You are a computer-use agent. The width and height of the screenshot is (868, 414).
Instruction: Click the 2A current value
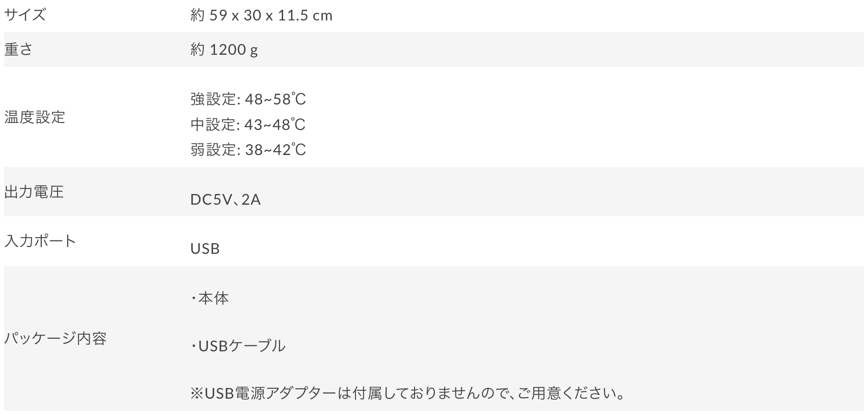251,200
